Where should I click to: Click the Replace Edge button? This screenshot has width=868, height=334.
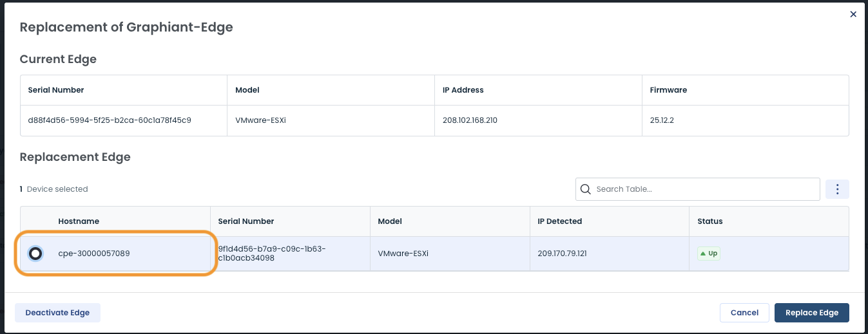[x=812, y=313]
